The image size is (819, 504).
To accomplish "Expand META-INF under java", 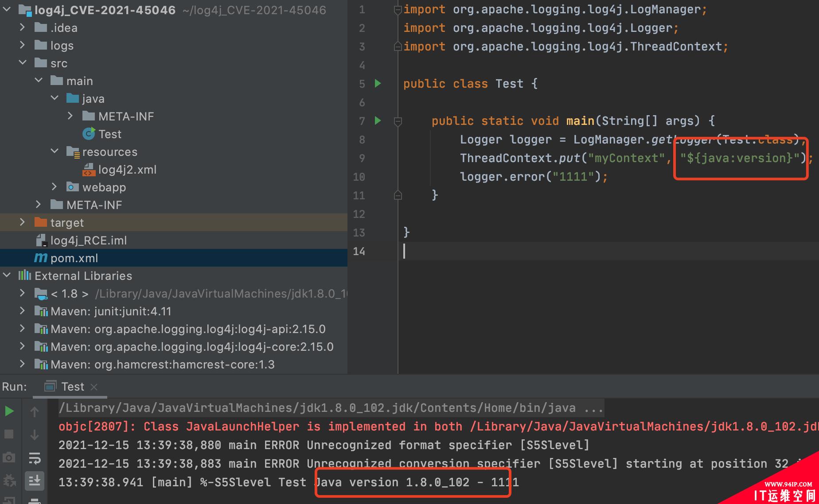I will pos(70,116).
